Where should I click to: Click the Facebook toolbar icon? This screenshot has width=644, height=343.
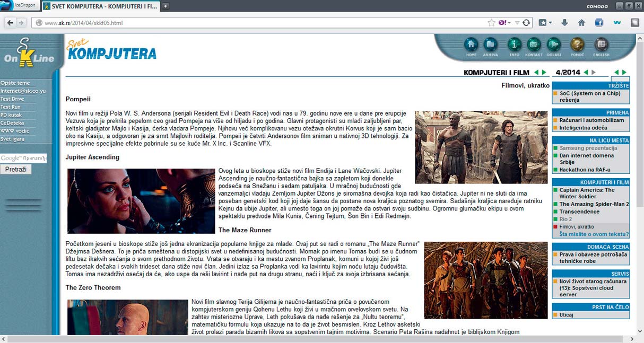tap(599, 23)
